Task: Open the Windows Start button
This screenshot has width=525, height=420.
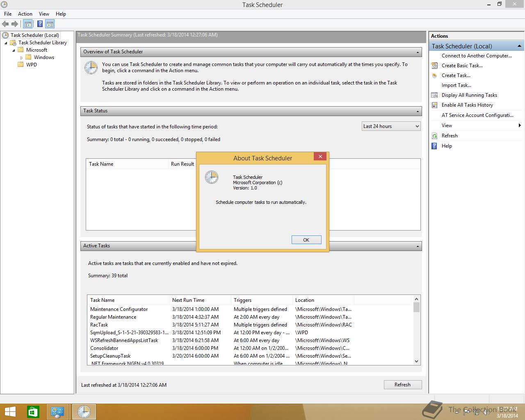Action: coord(10,412)
